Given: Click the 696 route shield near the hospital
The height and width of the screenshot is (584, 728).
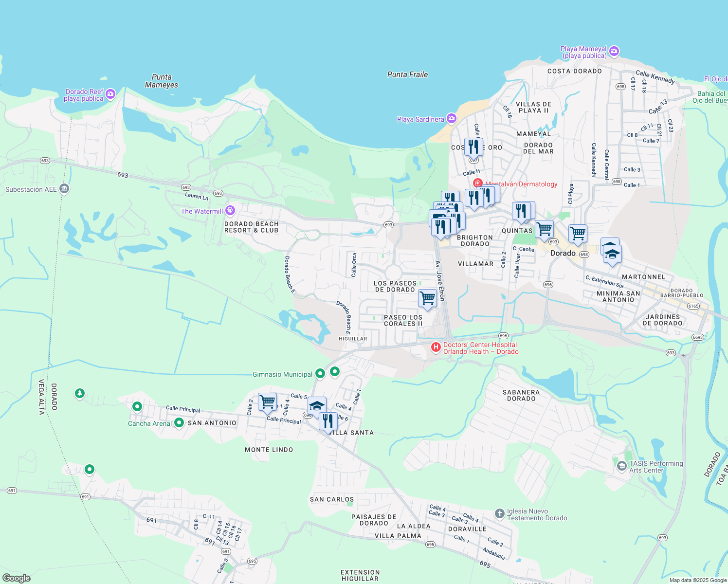Looking at the screenshot, I should (503, 336).
